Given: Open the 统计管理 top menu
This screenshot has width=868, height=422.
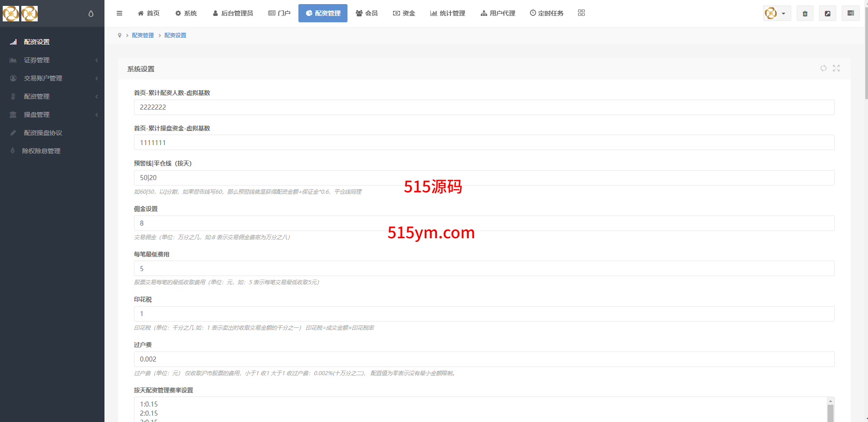Looking at the screenshot, I should 448,13.
